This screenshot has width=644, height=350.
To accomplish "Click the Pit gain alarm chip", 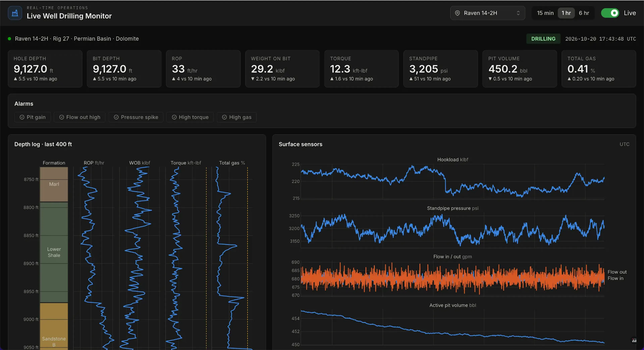I will pos(33,117).
